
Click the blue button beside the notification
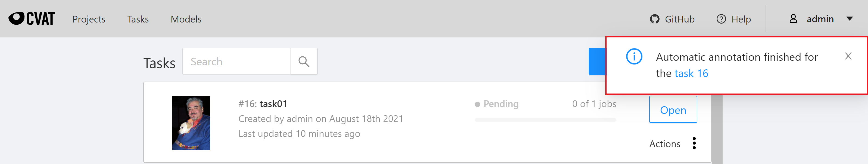click(597, 61)
